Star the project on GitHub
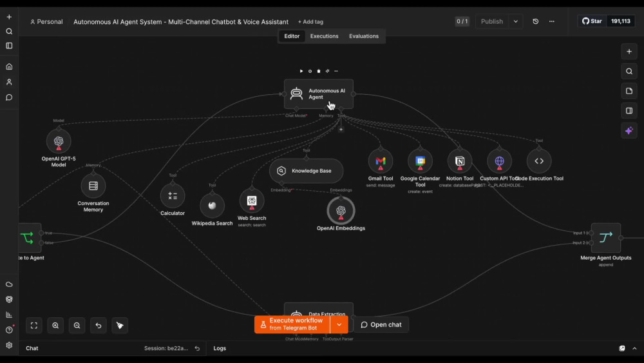This screenshot has height=363, width=644. 592,21
